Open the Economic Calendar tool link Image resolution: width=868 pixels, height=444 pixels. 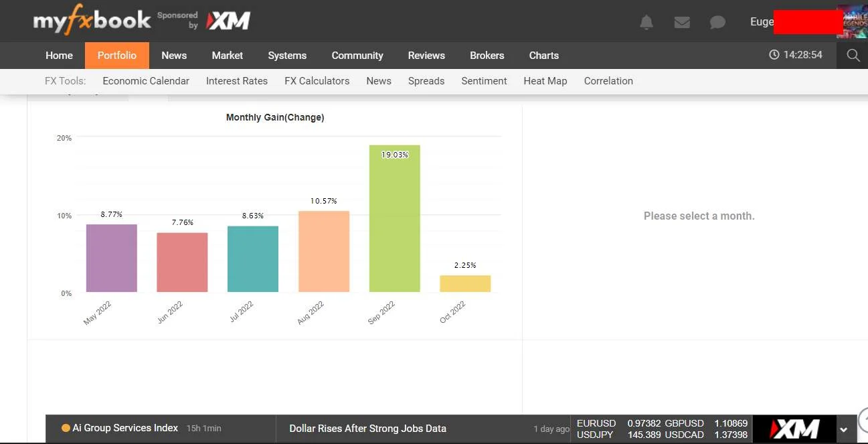pos(146,81)
